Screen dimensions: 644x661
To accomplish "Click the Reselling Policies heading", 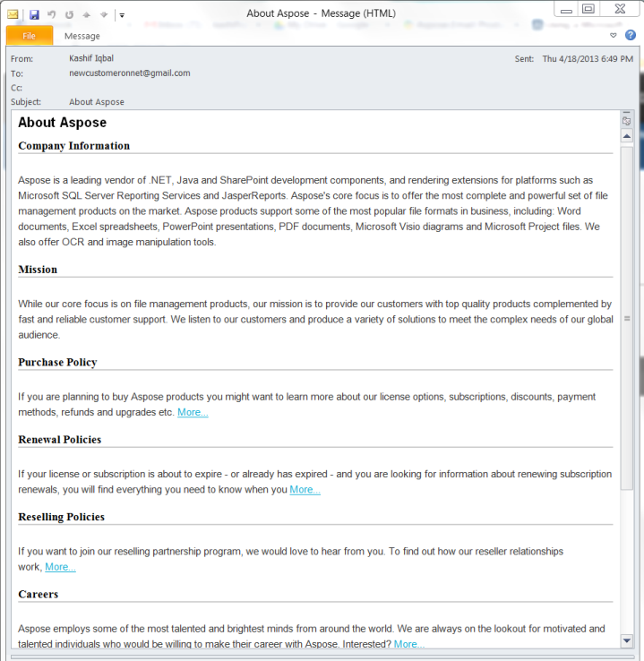I will [x=62, y=517].
